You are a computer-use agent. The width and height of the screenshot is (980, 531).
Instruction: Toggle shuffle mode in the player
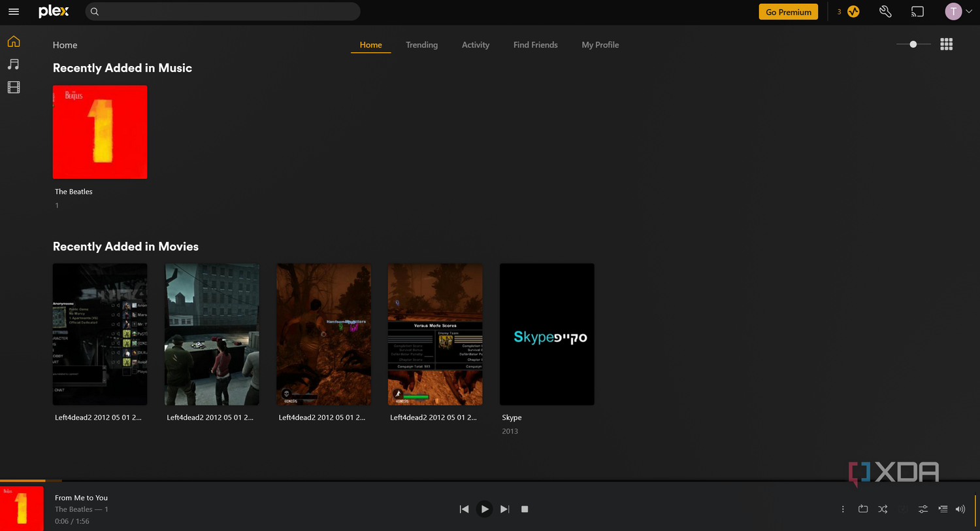pos(883,509)
